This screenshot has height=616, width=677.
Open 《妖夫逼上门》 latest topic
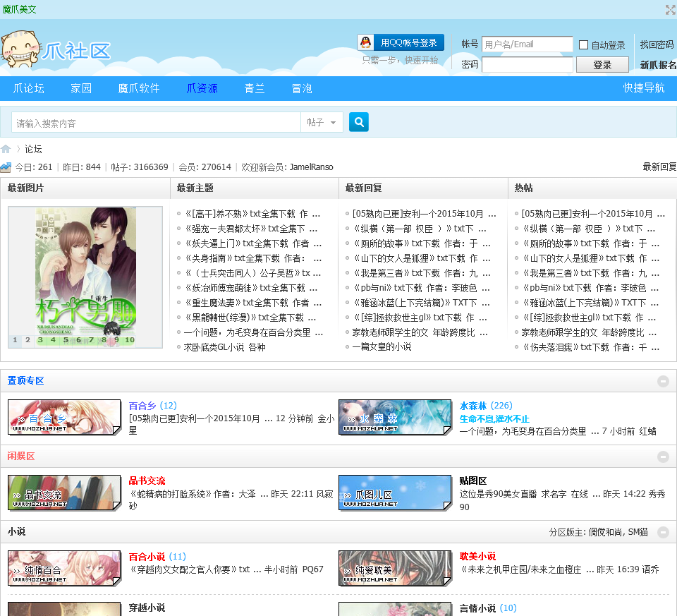click(252, 243)
